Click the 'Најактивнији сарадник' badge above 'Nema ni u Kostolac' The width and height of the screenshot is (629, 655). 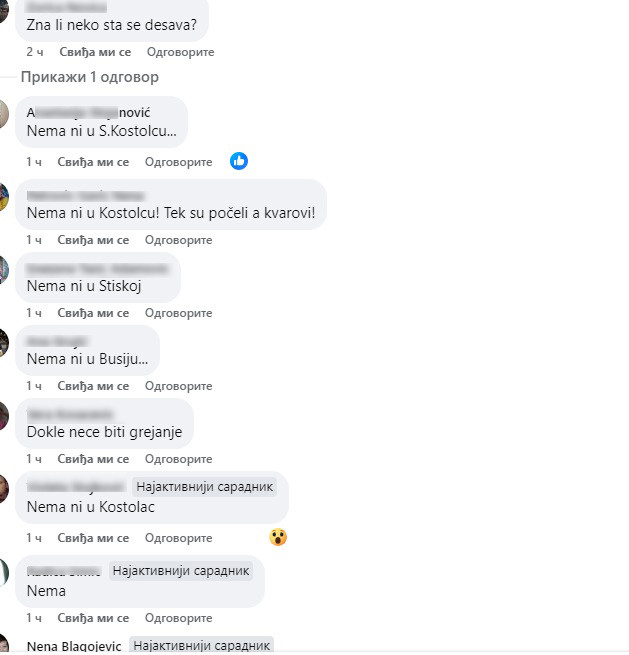[x=205, y=487]
